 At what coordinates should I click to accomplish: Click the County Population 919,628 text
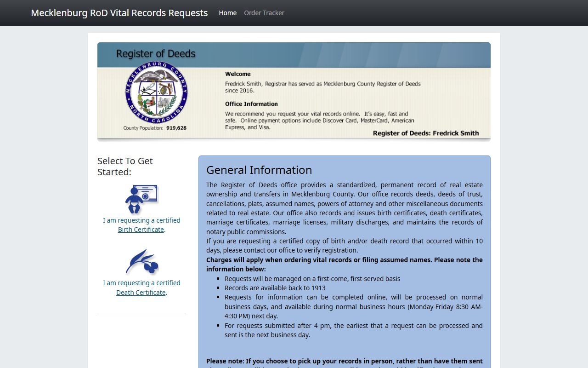(x=155, y=128)
